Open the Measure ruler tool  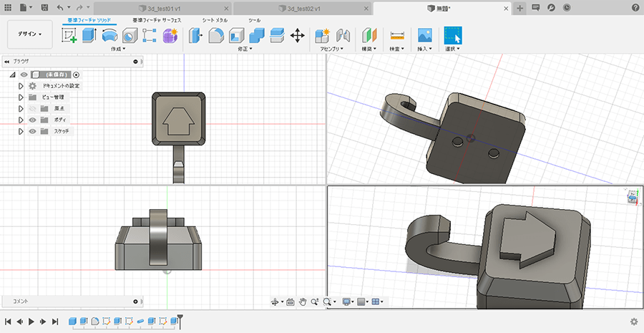click(x=397, y=36)
